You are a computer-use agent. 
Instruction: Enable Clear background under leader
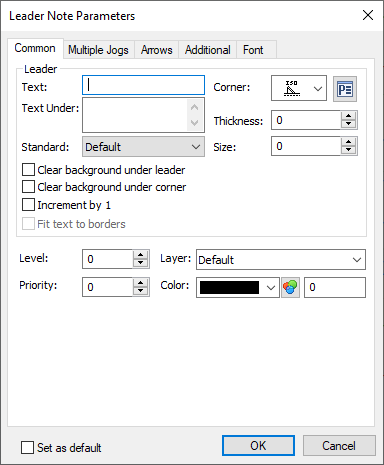(28, 170)
